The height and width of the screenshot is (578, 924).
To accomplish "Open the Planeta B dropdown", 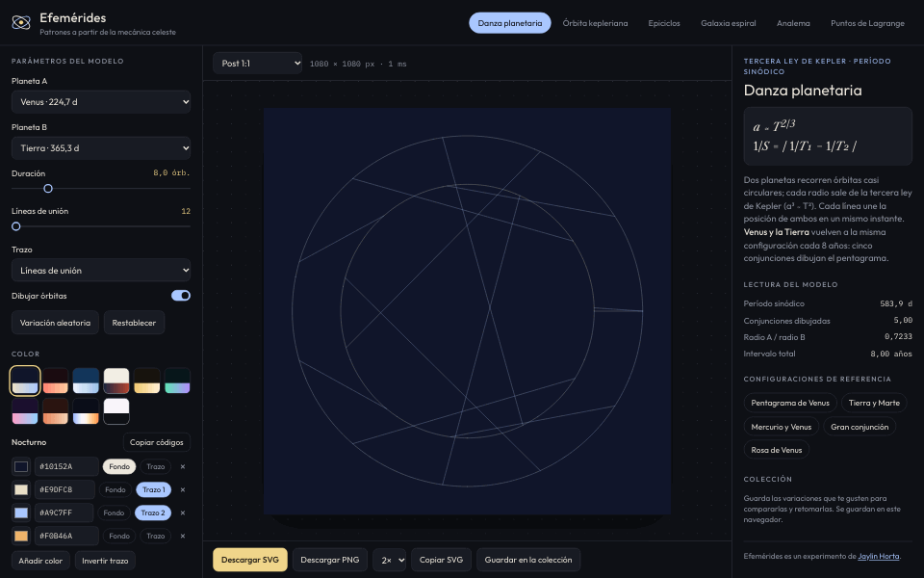I will pyautogui.click(x=101, y=148).
